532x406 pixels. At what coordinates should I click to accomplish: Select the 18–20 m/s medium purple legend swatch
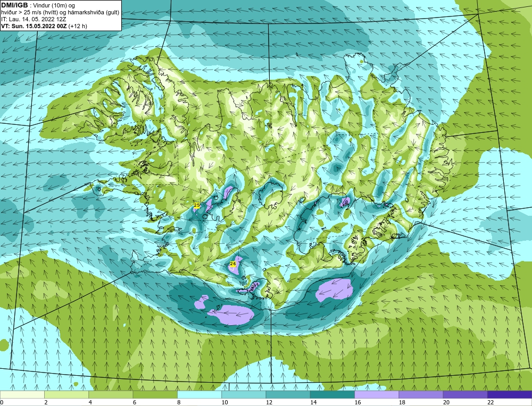pos(421,394)
